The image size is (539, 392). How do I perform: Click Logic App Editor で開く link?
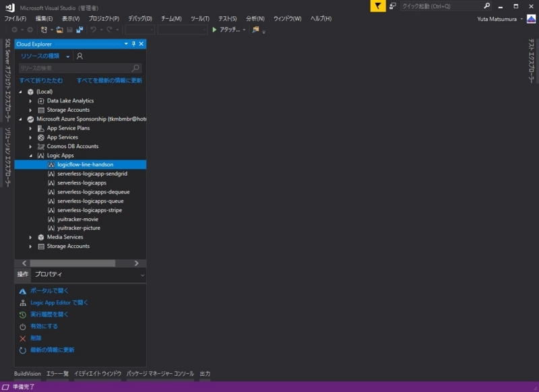(59, 302)
